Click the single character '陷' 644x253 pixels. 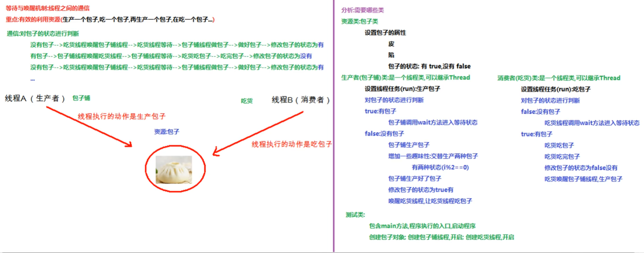coord(391,55)
